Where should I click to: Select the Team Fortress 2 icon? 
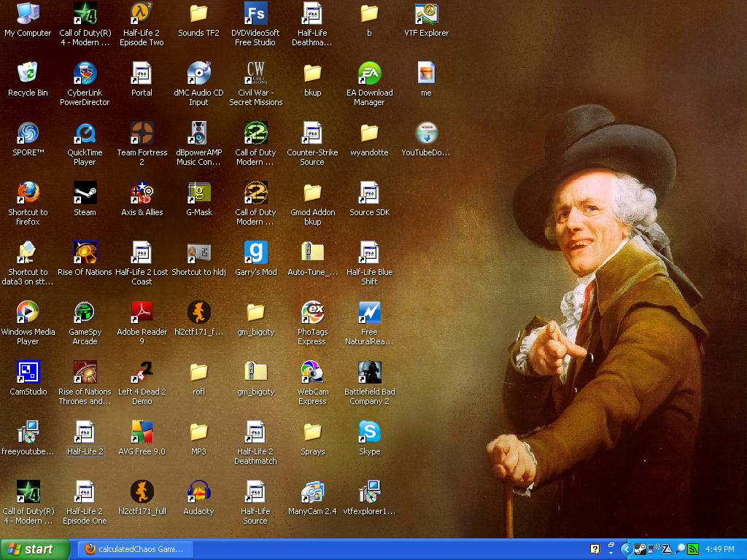[x=142, y=133]
